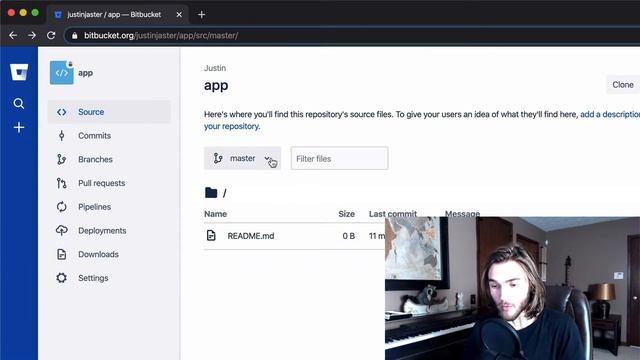Click the create plus icon in sidebar
Image resolution: width=640 pixels, height=360 pixels.
coord(19,127)
